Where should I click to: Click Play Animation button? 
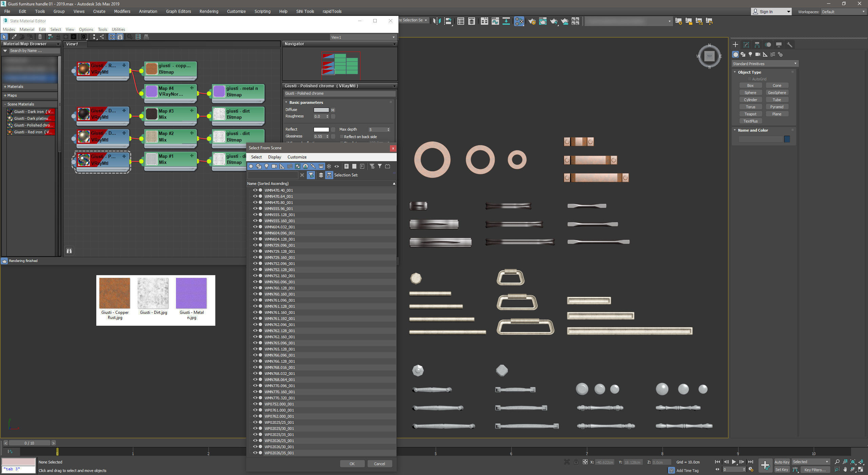(x=734, y=462)
